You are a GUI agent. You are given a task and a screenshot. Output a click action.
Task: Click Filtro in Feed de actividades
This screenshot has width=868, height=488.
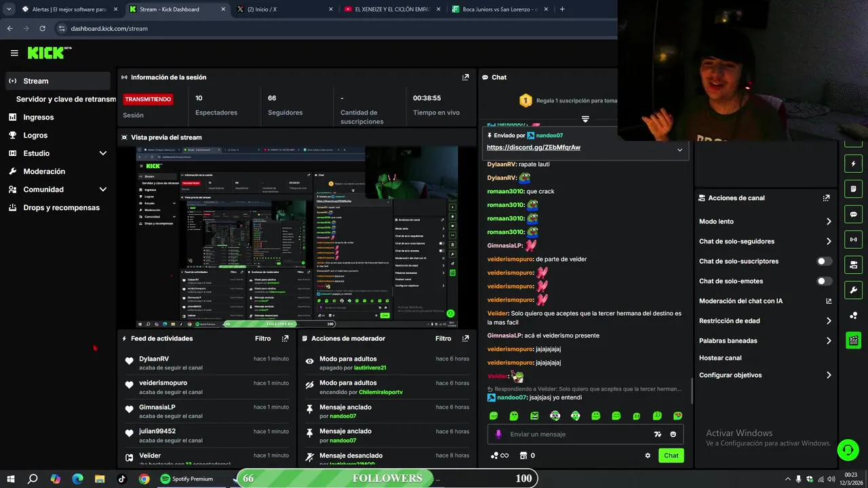coord(263,338)
